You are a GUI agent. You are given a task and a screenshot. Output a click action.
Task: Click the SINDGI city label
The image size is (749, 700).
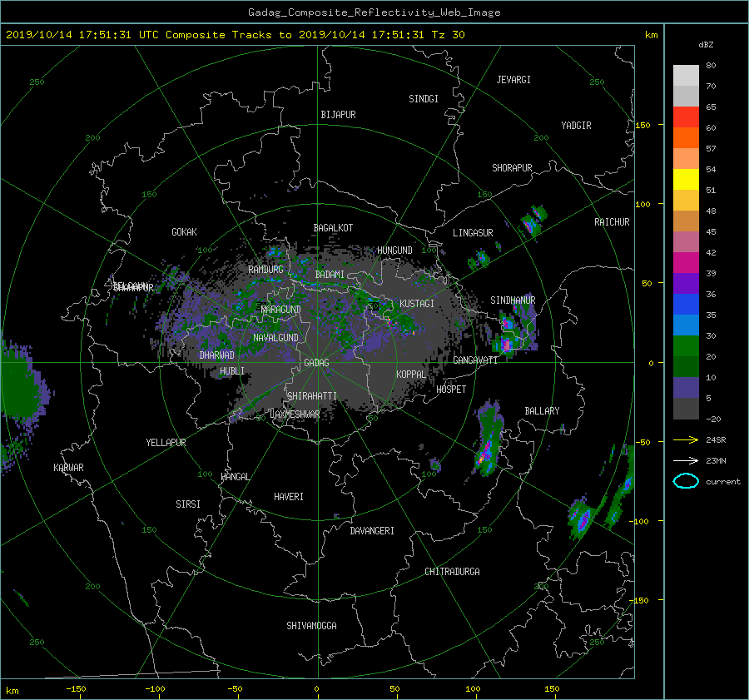tap(424, 99)
